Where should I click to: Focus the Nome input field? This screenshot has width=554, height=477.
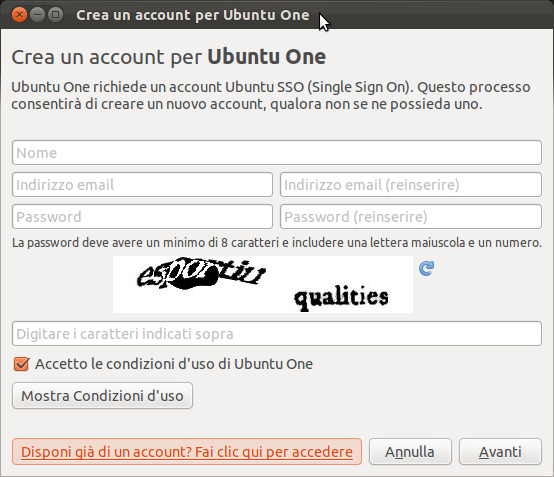277,153
